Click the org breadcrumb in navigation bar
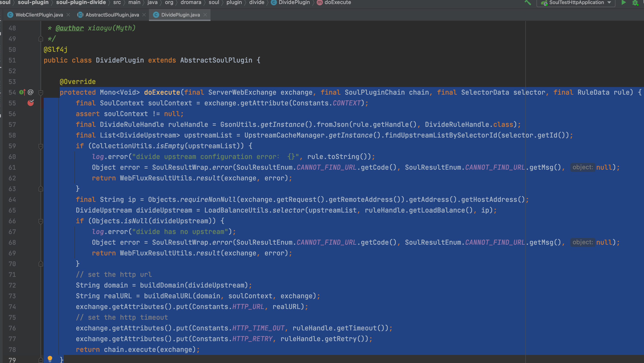This screenshot has width=644, height=363. click(x=169, y=2)
